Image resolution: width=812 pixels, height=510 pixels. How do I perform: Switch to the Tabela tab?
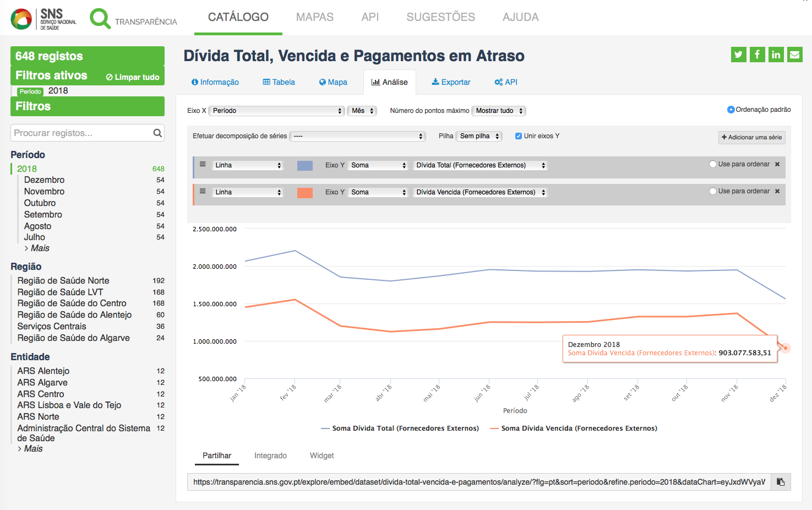(279, 82)
